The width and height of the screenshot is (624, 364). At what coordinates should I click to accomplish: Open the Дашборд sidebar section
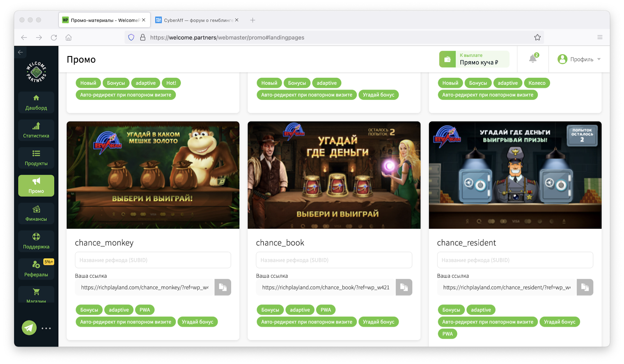point(36,102)
